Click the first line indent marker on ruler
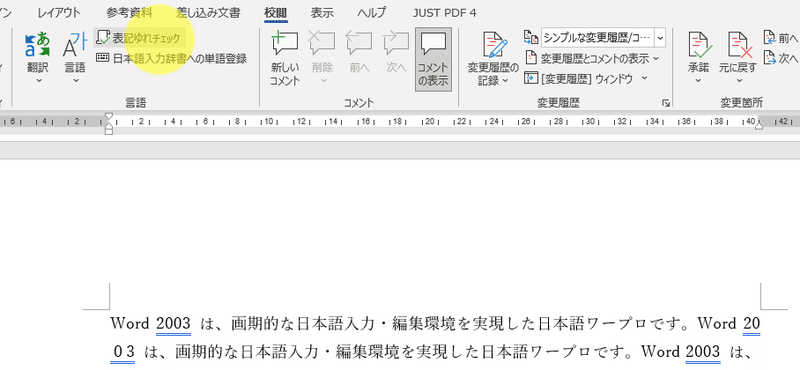The height and width of the screenshot is (370, 800). (x=109, y=117)
